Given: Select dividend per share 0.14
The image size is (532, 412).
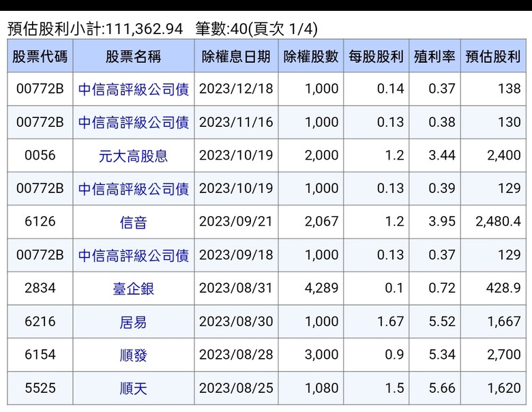Looking at the screenshot, I should coord(391,89).
